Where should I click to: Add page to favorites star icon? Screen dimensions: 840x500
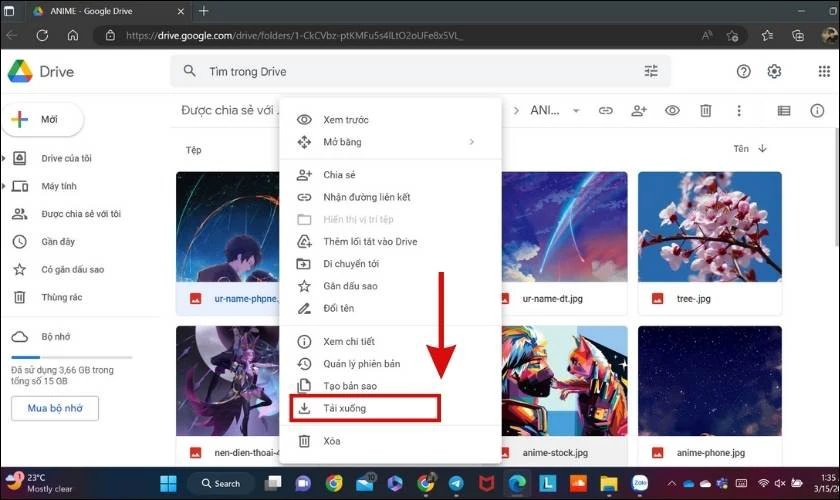pos(732,35)
